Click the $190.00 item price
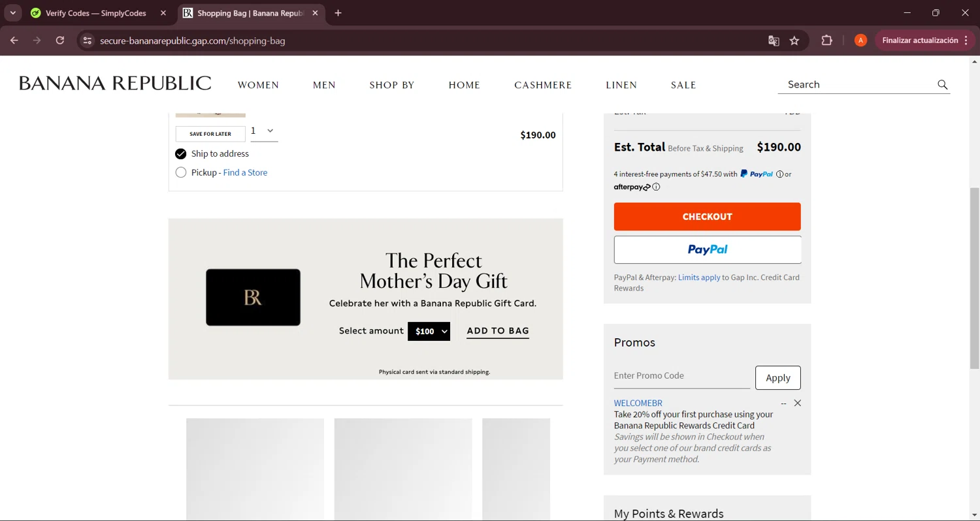 (538, 135)
